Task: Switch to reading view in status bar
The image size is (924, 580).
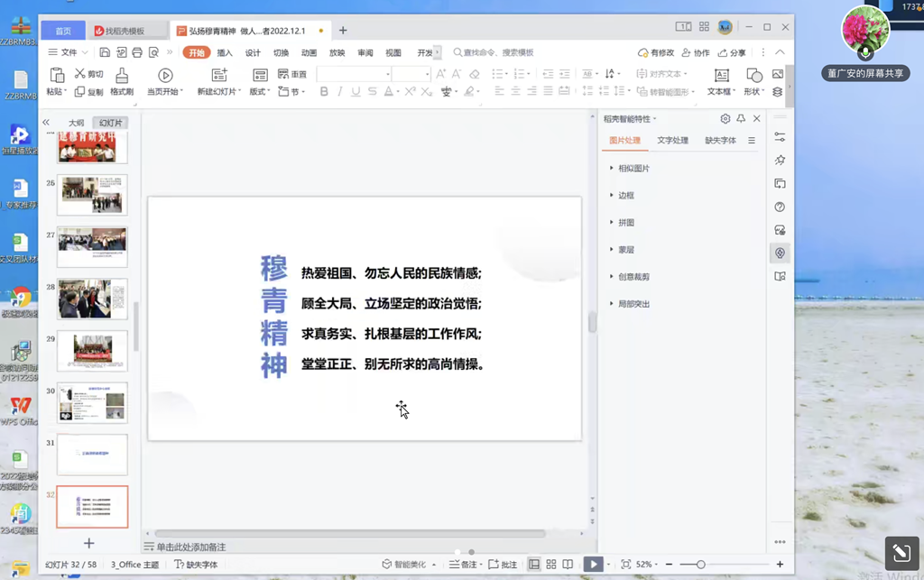Action: pyautogui.click(x=568, y=565)
